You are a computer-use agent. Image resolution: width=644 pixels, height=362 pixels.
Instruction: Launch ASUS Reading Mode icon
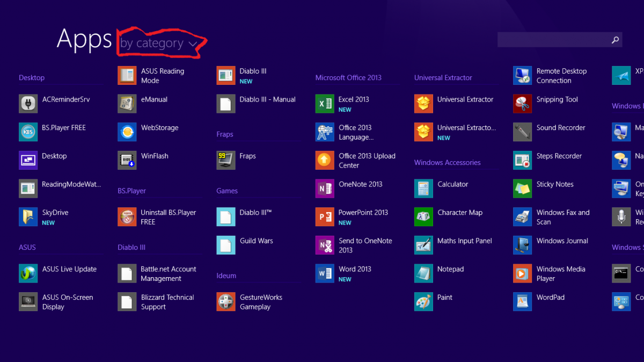point(127,76)
